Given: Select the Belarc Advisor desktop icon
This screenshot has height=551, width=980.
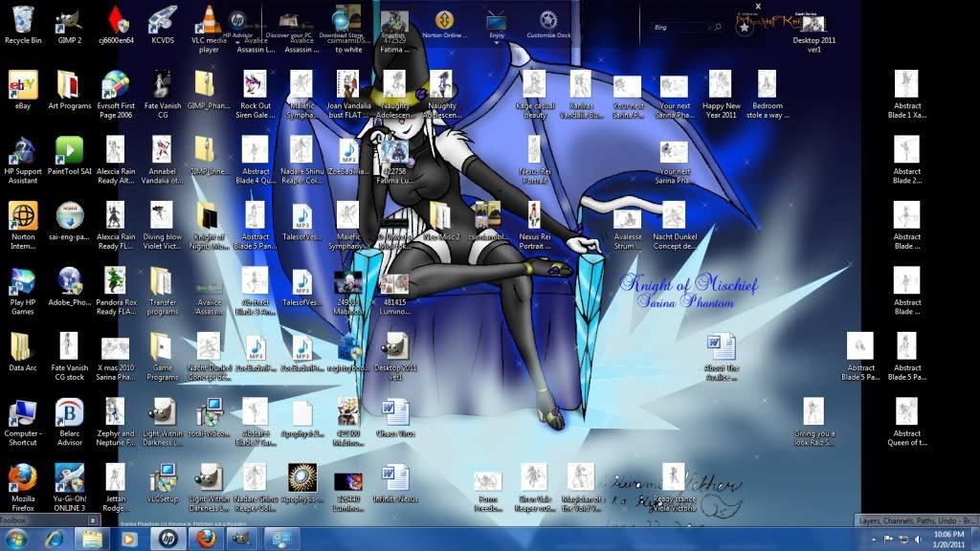Looking at the screenshot, I should [x=69, y=413].
